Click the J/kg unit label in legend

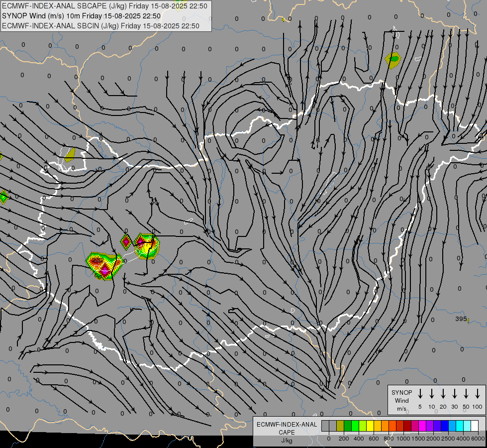click(287, 441)
